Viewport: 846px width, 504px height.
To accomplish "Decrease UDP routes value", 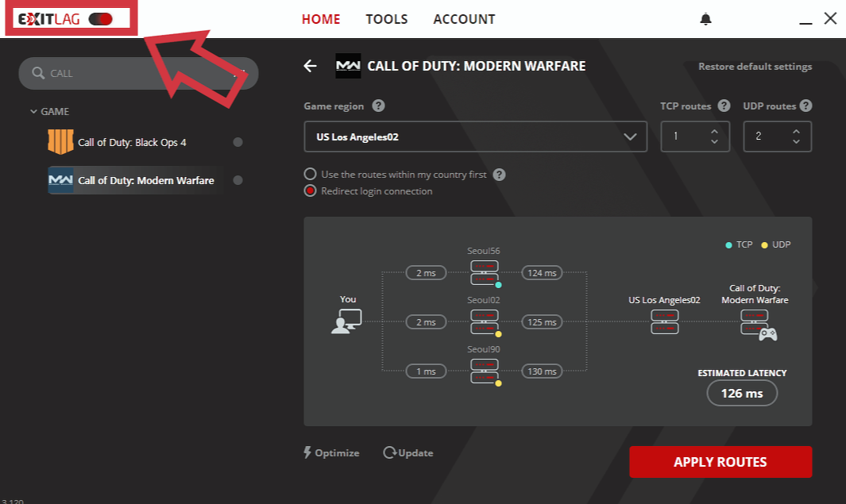I will [x=797, y=141].
